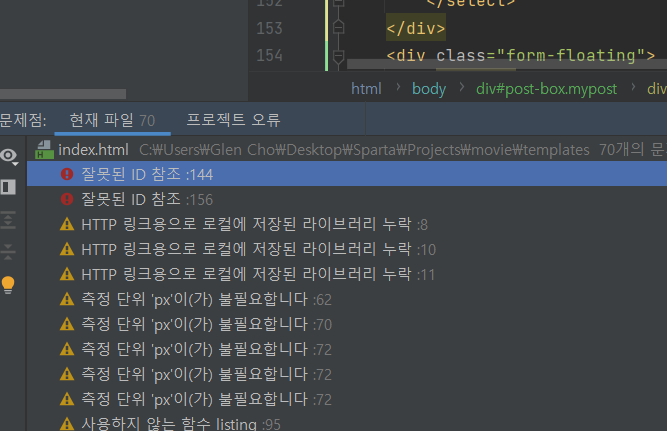Screen dimensions: 667x431
Task: Toggle the editor preview panel icon
Action: 8,187
